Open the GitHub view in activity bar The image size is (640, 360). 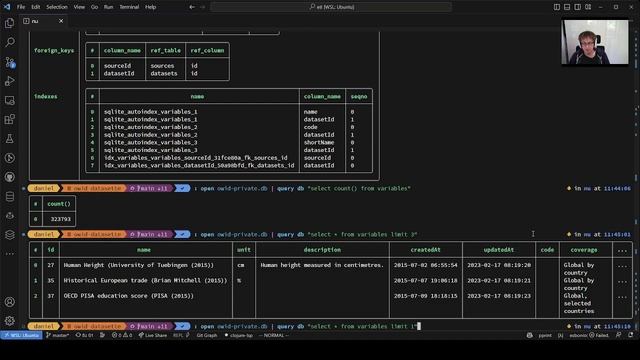coord(10,177)
